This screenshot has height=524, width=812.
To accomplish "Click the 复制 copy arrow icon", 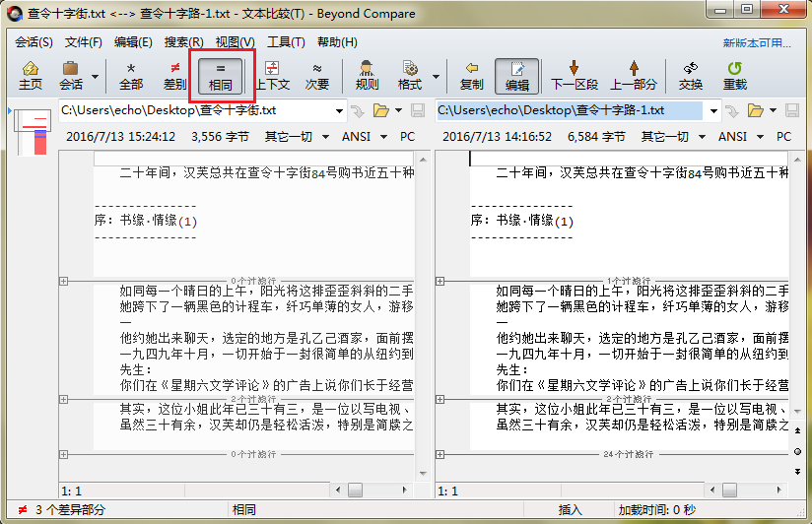I will (472, 76).
